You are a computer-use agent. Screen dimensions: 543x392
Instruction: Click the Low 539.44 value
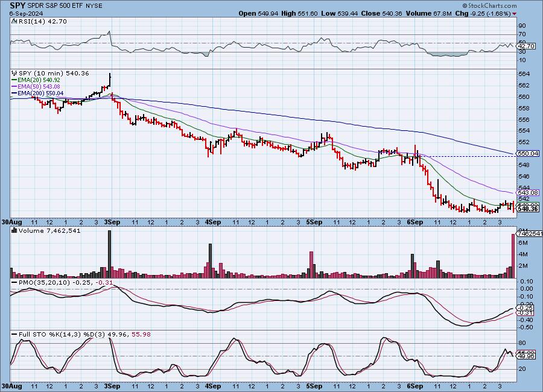click(x=340, y=13)
